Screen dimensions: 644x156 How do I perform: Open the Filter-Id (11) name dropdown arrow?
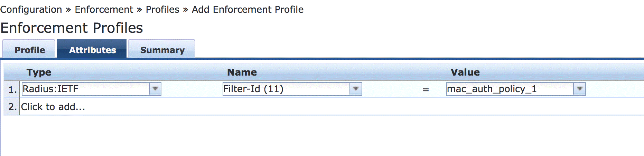tap(356, 89)
